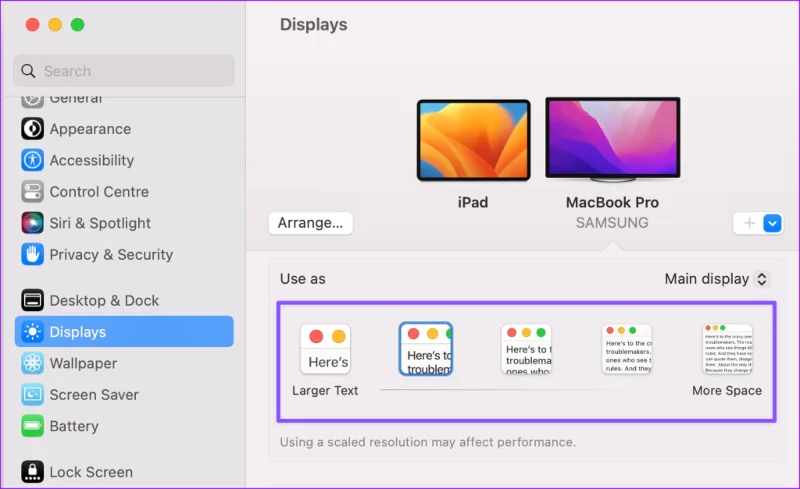Click the Displays sun icon
800x489 pixels.
tap(32, 332)
